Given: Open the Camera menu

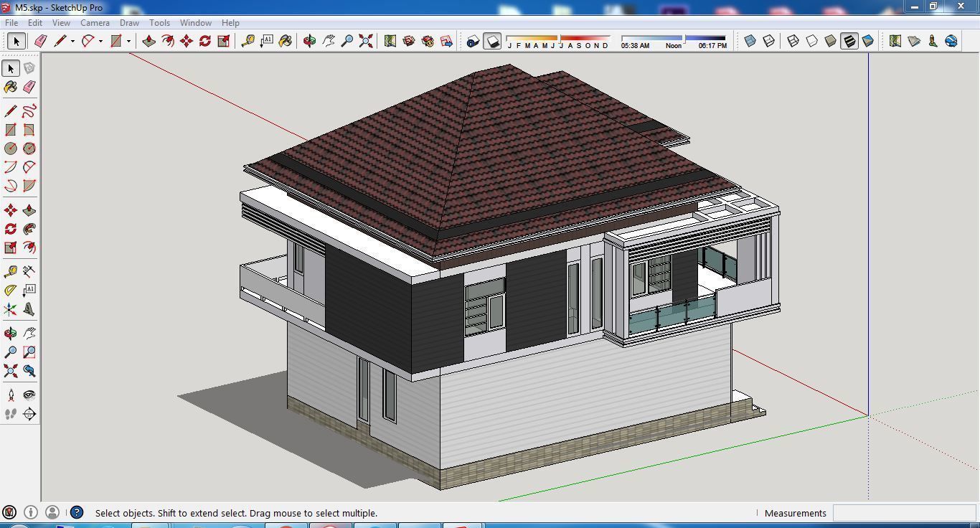Looking at the screenshot, I should point(95,23).
